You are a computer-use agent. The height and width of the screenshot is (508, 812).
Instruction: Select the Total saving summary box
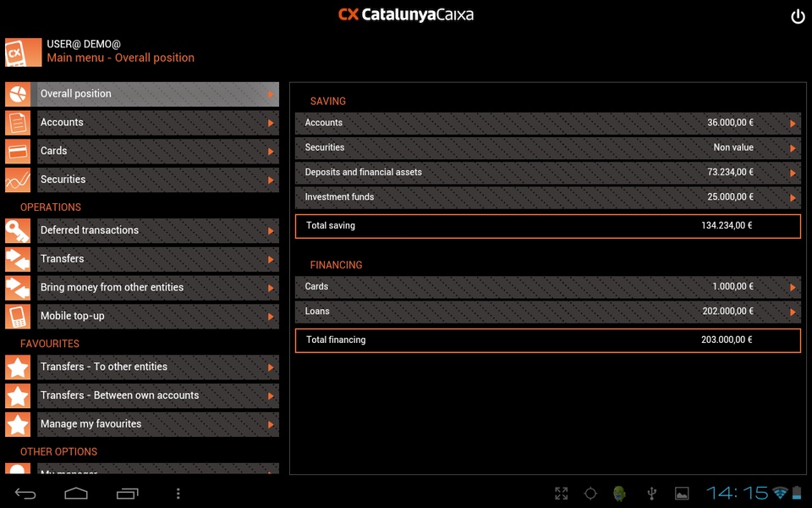(x=548, y=226)
